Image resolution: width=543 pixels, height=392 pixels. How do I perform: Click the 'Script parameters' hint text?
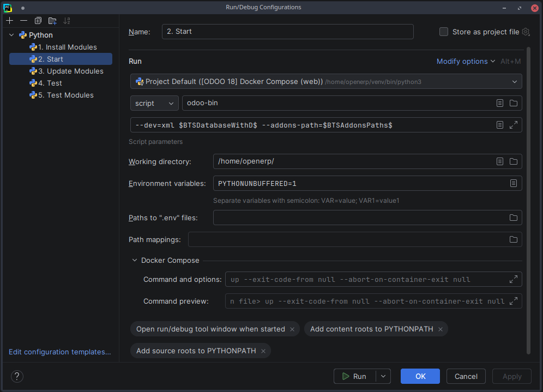pos(155,142)
